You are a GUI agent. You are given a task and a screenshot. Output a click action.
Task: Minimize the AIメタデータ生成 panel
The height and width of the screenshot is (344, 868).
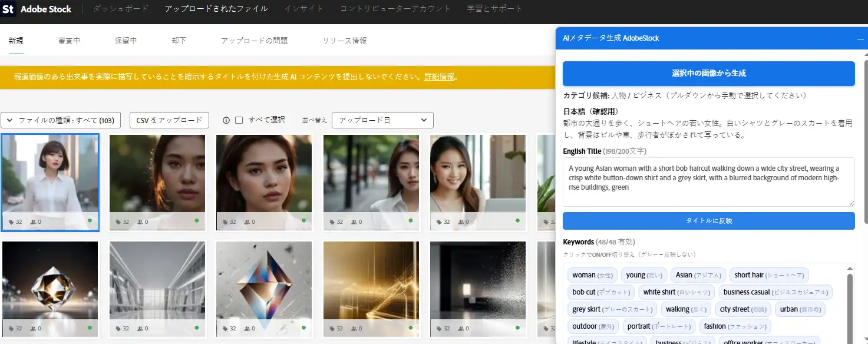(860, 38)
